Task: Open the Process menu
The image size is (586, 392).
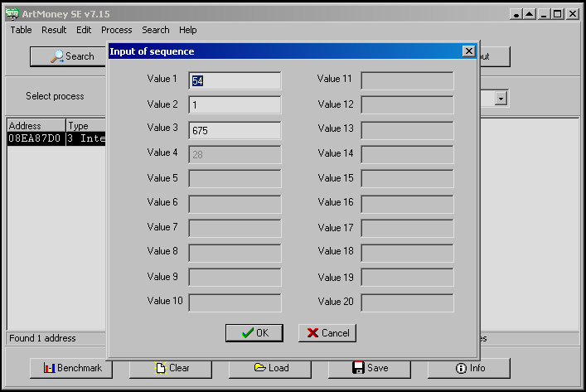Action: point(117,30)
